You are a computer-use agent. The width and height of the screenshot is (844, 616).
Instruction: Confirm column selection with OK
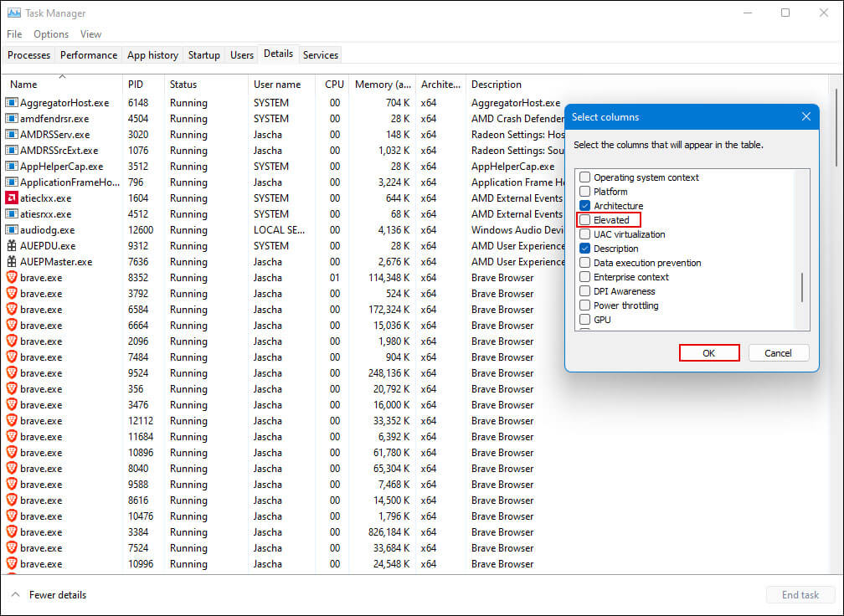709,353
